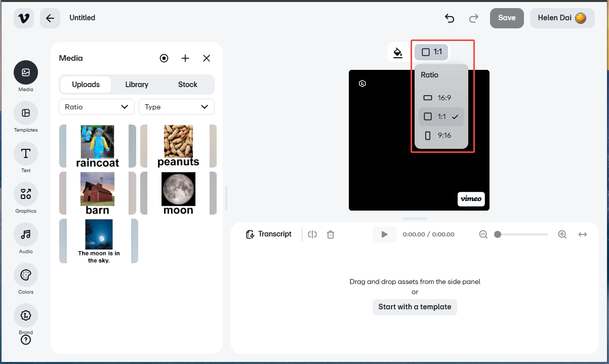Click the Save button
The height and width of the screenshot is (364, 609).
tap(507, 18)
